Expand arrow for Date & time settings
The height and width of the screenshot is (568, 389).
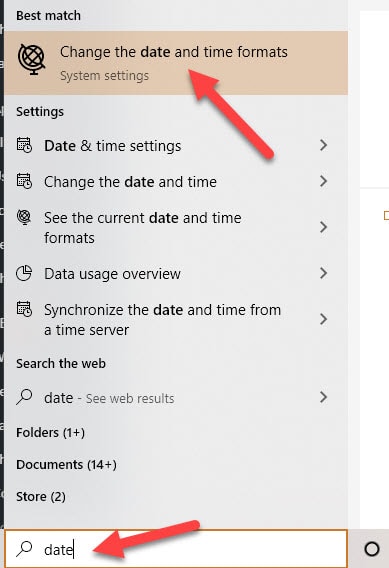click(x=323, y=145)
